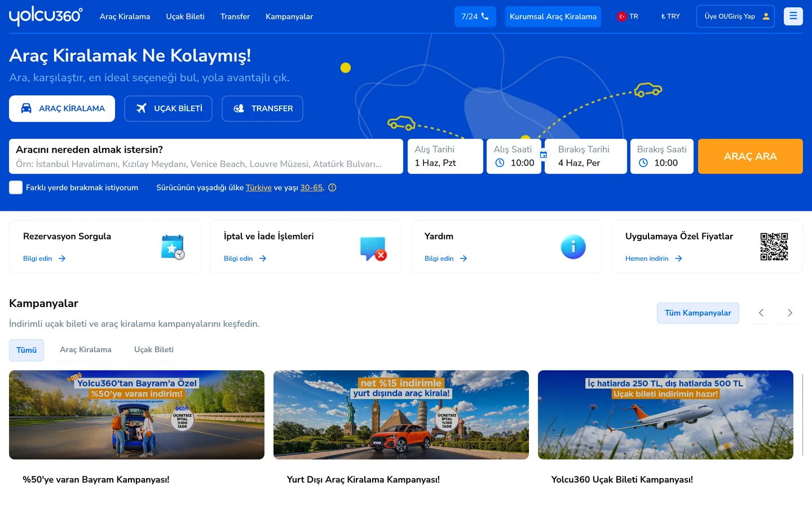
Task: Open the Uçak Bileti campaign banner
Action: pos(665,415)
